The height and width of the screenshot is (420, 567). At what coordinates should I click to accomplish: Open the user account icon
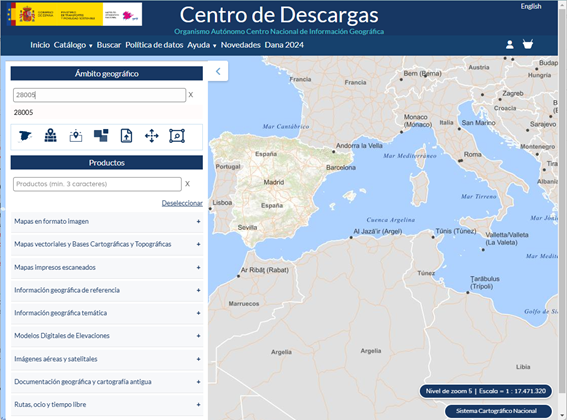pyautogui.click(x=510, y=44)
